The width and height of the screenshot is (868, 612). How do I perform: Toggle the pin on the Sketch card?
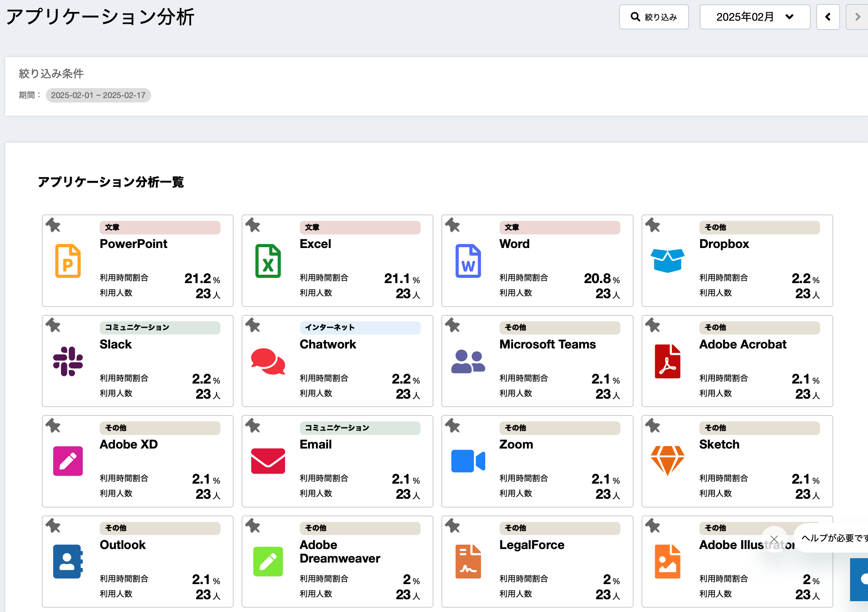(652, 426)
